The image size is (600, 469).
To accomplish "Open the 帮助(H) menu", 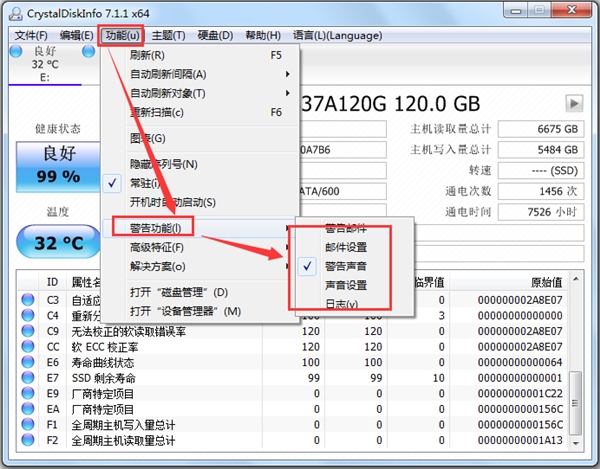I will (x=263, y=36).
